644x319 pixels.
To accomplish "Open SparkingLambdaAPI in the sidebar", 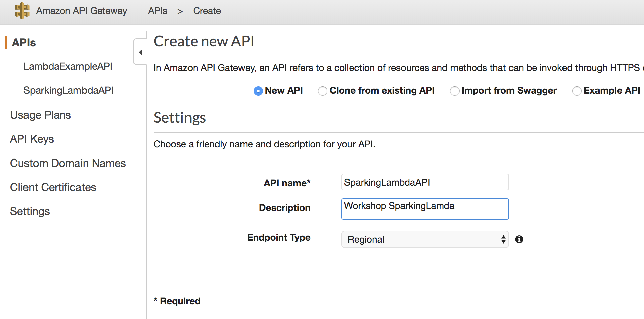I will click(x=68, y=90).
